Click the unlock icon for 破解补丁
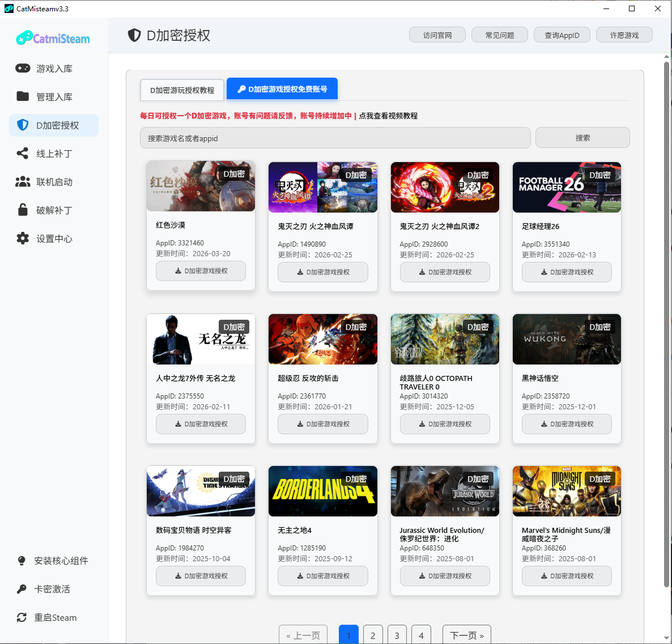The image size is (672, 644). pos(23,210)
